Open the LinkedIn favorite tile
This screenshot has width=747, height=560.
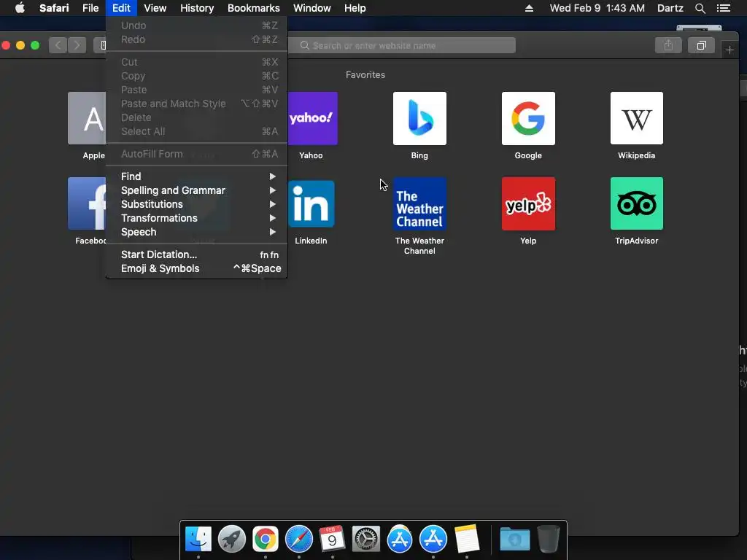(311, 204)
